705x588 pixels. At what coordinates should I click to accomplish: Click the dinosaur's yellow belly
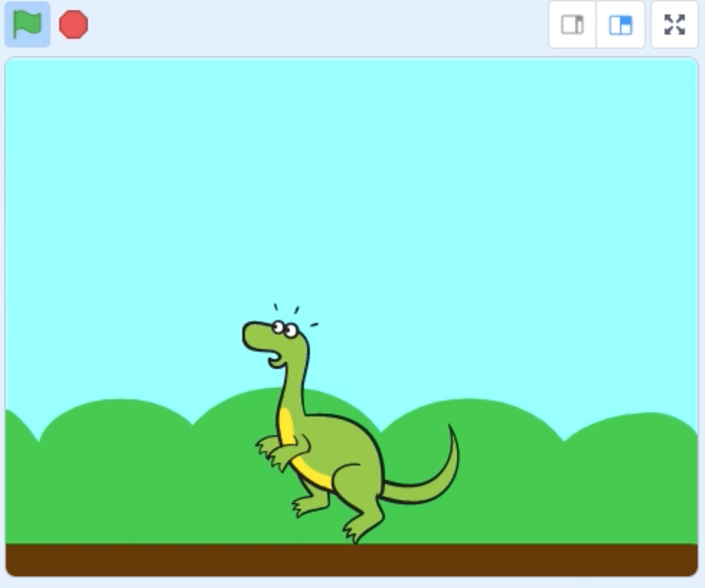tap(289, 431)
